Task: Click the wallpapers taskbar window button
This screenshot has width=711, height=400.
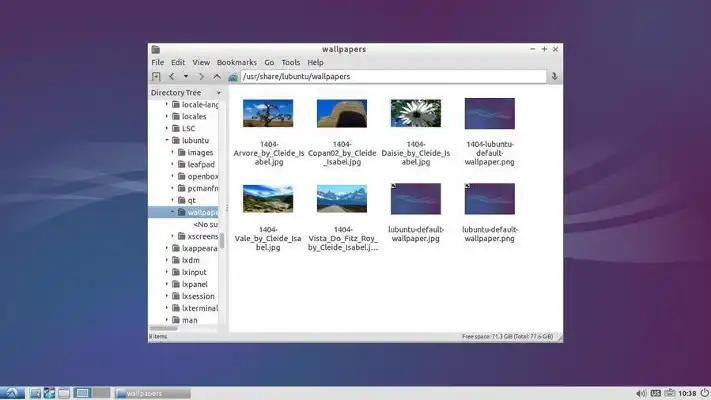Action: coord(150,392)
